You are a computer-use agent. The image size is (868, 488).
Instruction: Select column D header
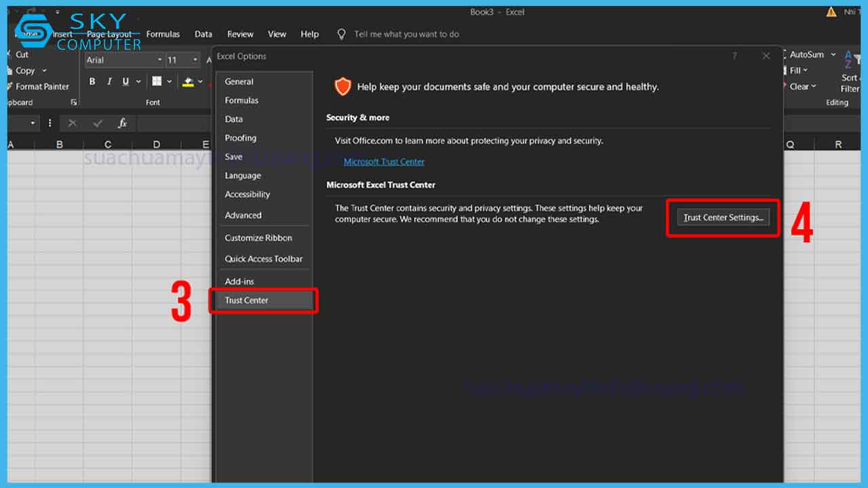(x=157, y=144)
